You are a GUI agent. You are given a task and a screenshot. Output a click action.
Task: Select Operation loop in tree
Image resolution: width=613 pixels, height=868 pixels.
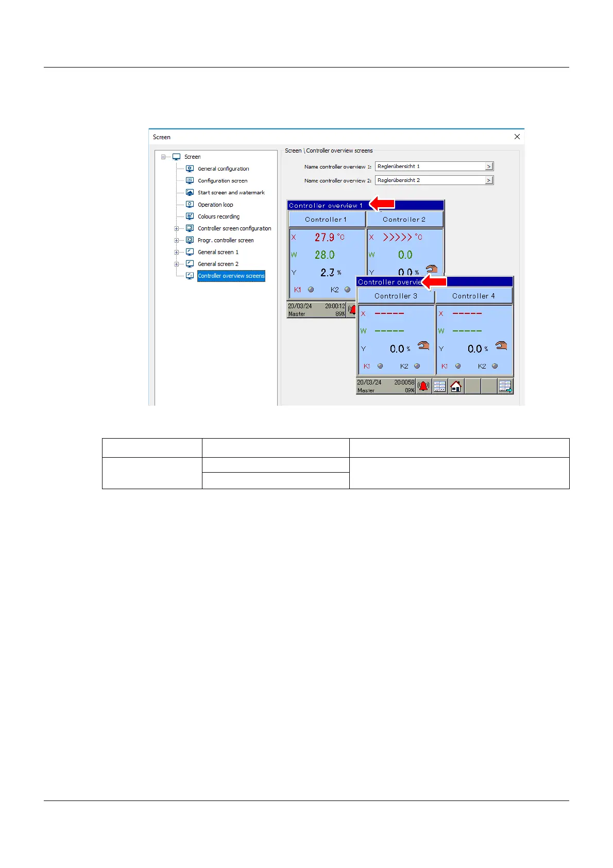pyautogui.click(x=215, y=205)
